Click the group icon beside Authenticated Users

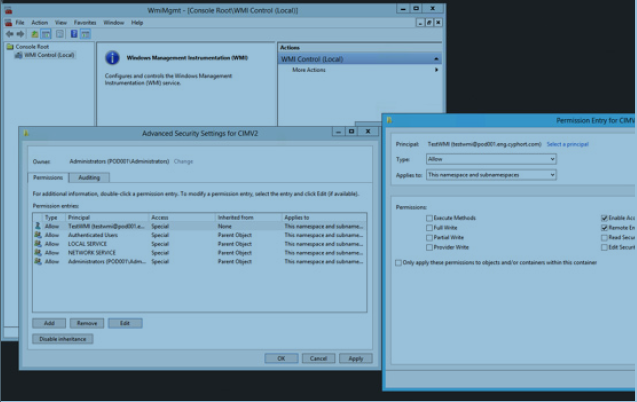[38, 235]
